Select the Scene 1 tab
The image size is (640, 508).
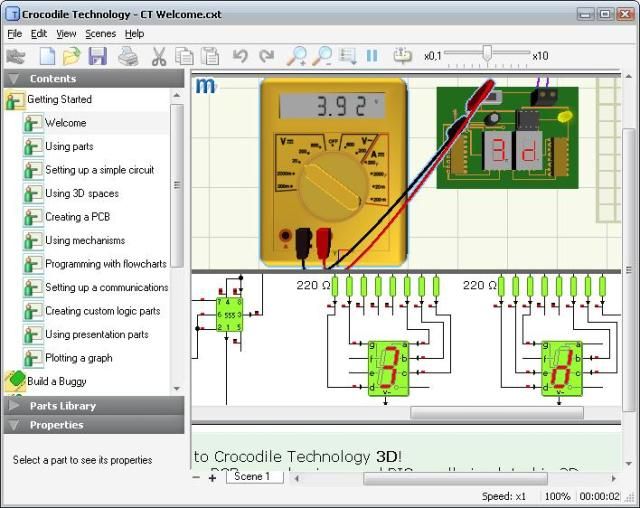point(254,477)
